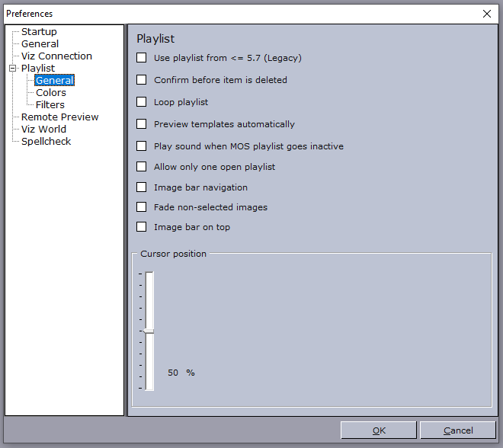Go to Remote Preview settings
The image size is (503, 448).
(x=59, y=117)
